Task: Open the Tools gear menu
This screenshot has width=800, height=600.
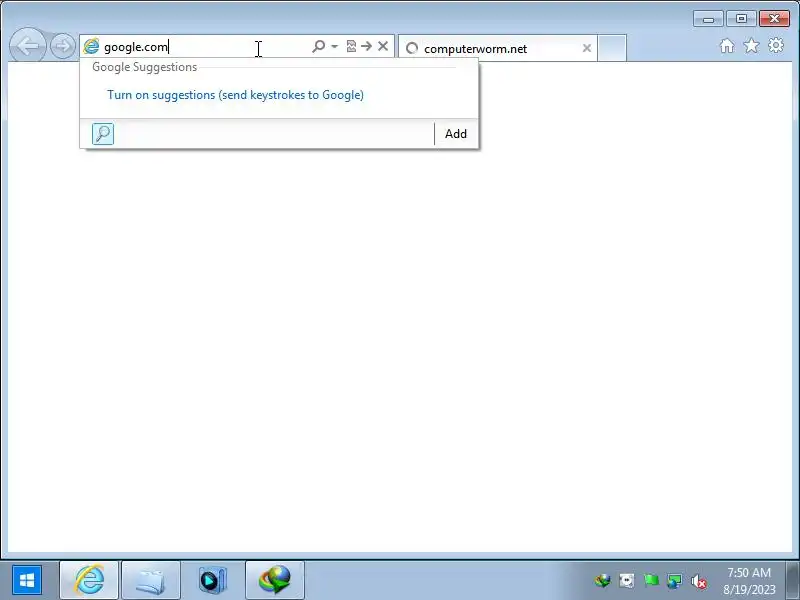Action: coord(776,45)
